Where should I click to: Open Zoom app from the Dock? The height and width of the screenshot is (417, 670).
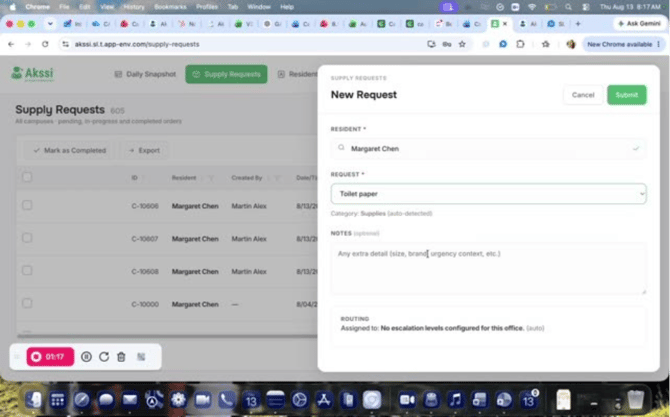click(407, 400)
